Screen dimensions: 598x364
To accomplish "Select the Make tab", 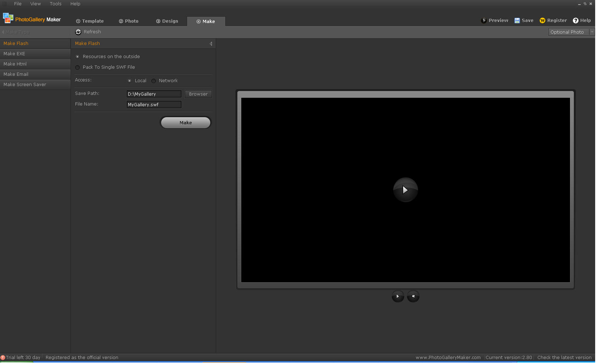I will tap(206, 21).
